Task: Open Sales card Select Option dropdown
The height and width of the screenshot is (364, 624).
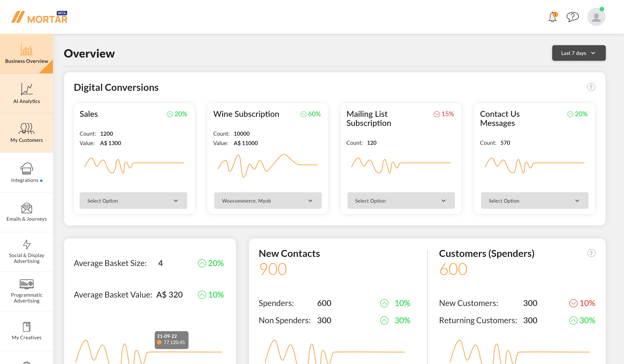Action: [x=133, y=201]
